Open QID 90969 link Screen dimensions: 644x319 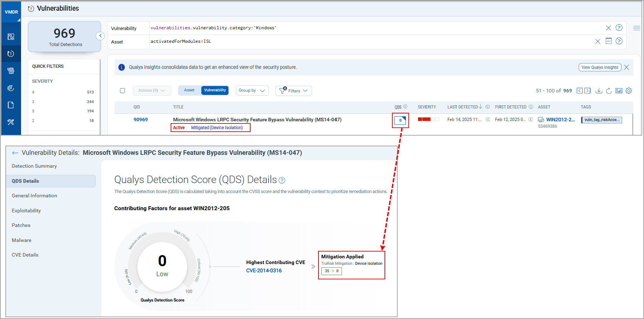pos(141,120)
